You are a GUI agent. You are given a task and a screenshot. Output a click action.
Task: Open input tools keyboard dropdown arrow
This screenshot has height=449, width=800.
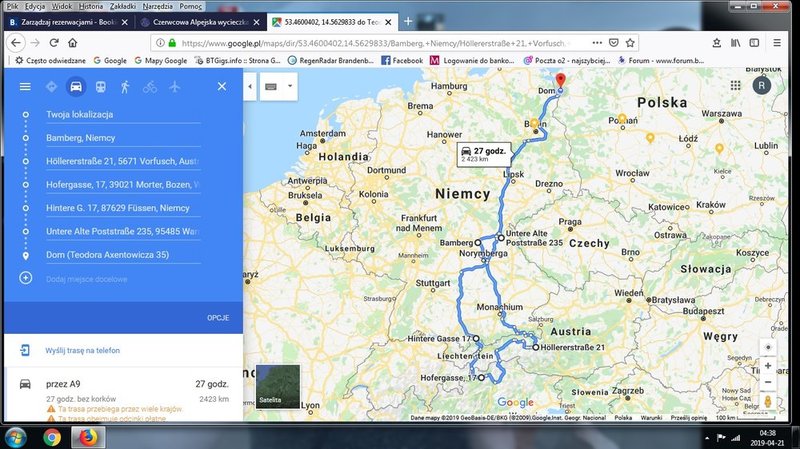tap(290, 86)
